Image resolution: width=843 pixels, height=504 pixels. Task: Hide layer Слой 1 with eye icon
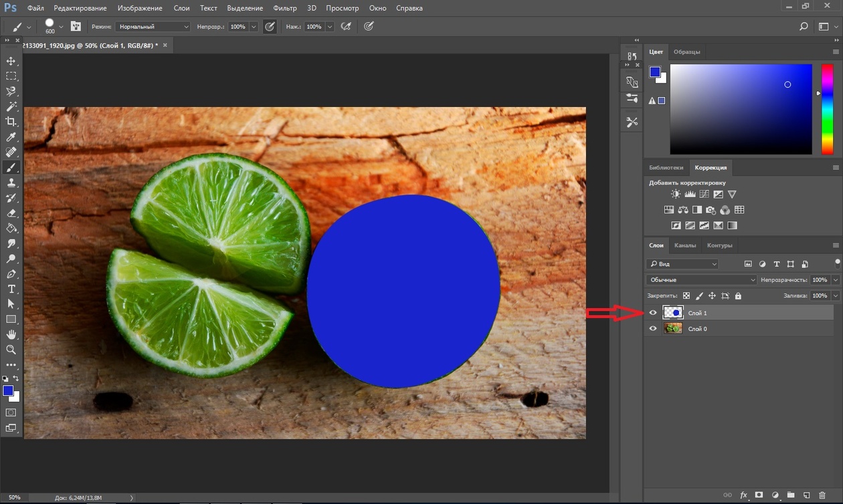653,313
